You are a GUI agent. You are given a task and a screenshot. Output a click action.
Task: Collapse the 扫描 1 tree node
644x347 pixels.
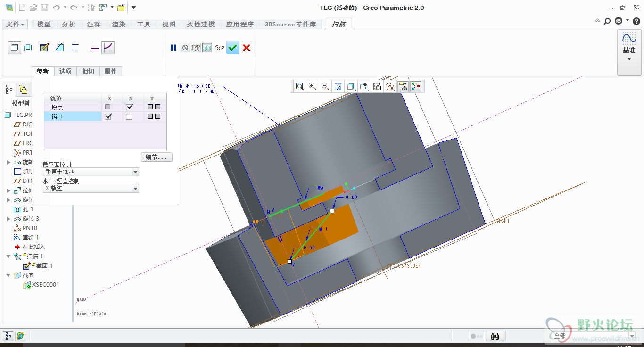click(8, 256)
